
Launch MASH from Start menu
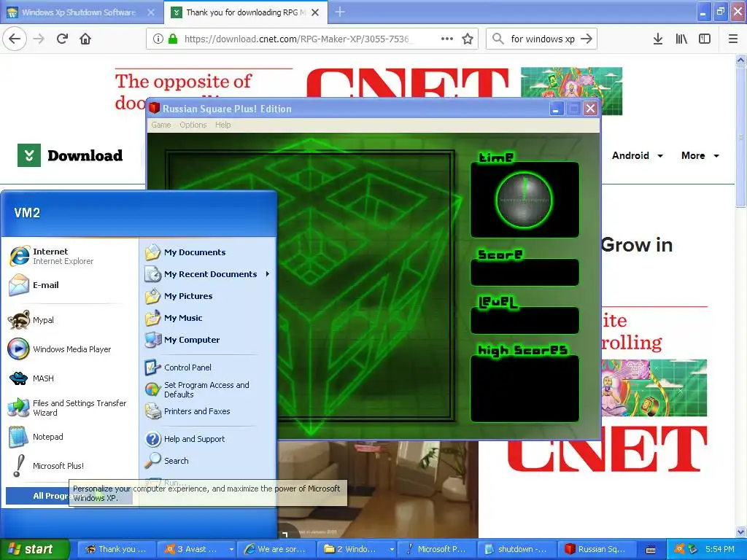click(70, 378)
